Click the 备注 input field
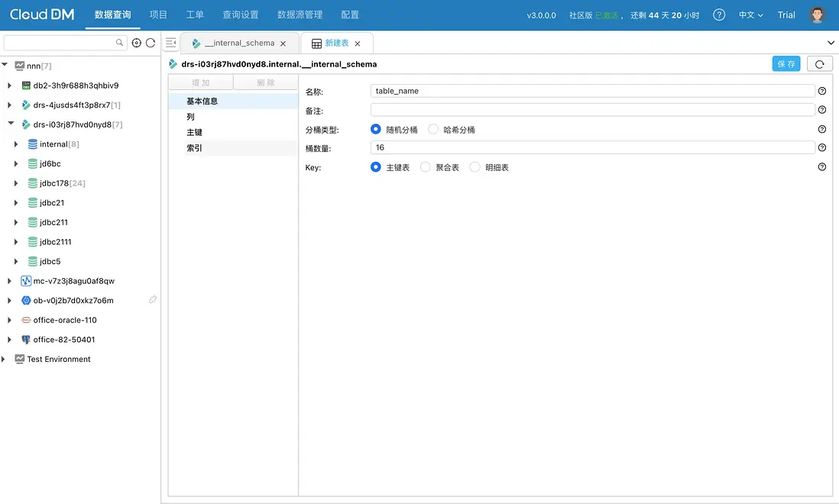 [x=592, y=110]
